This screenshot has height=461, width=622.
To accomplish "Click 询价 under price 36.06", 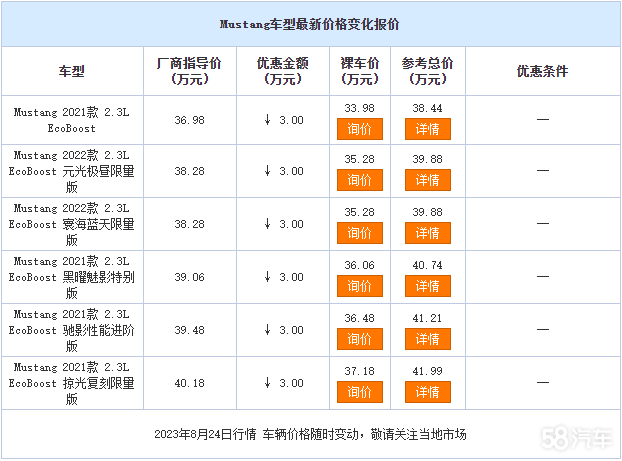I will pyautogui.click(x=360, y=286).
